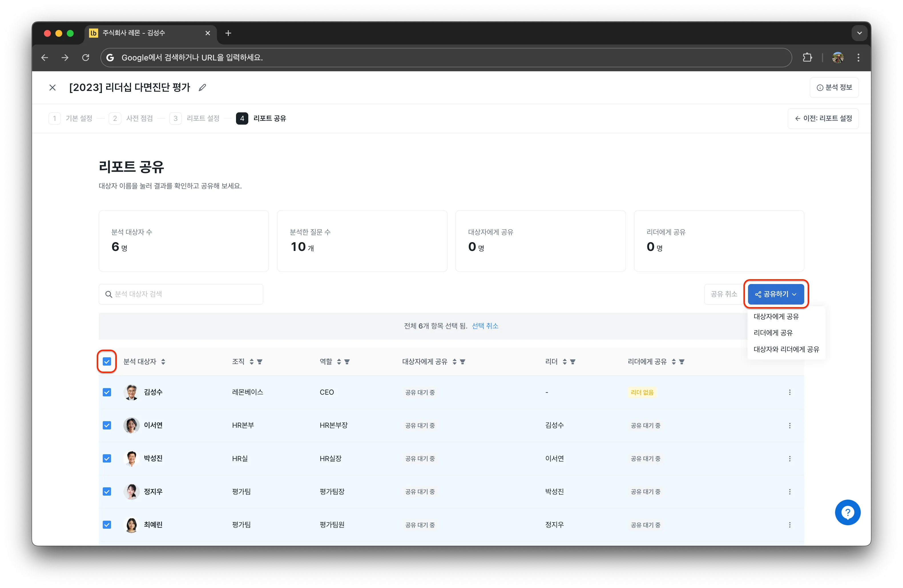Open a new browser tab

pyautogui.click(x=228, y=33)
